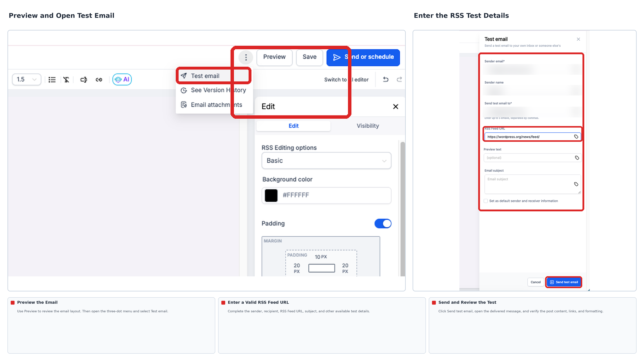Click Send test email button
This screenshot has height=361, width=644.
pyautogui.click(x=564, y=282)
